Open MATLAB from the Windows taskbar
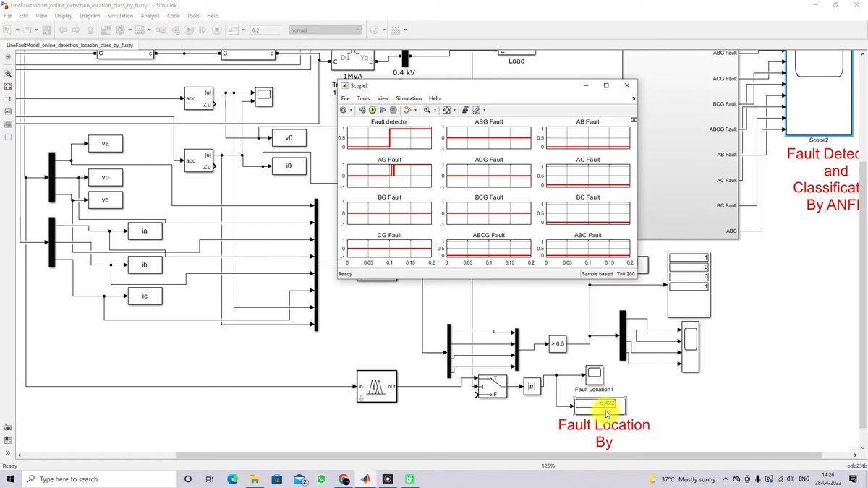 [366, 479]
